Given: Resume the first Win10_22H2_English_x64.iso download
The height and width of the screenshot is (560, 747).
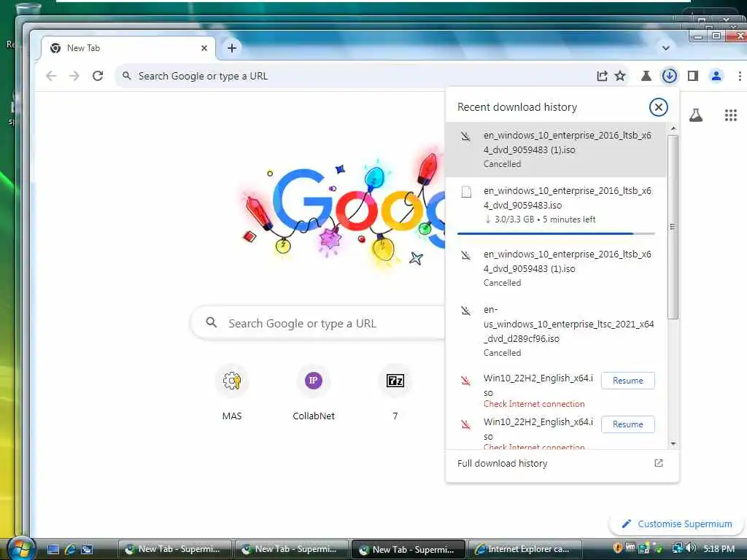Looking at the screenshot, I should (627, 381).
